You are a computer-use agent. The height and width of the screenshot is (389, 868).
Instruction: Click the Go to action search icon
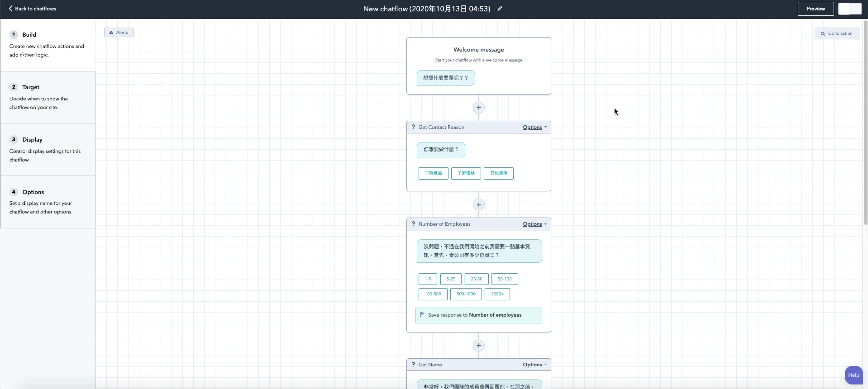tap(823, 33)
